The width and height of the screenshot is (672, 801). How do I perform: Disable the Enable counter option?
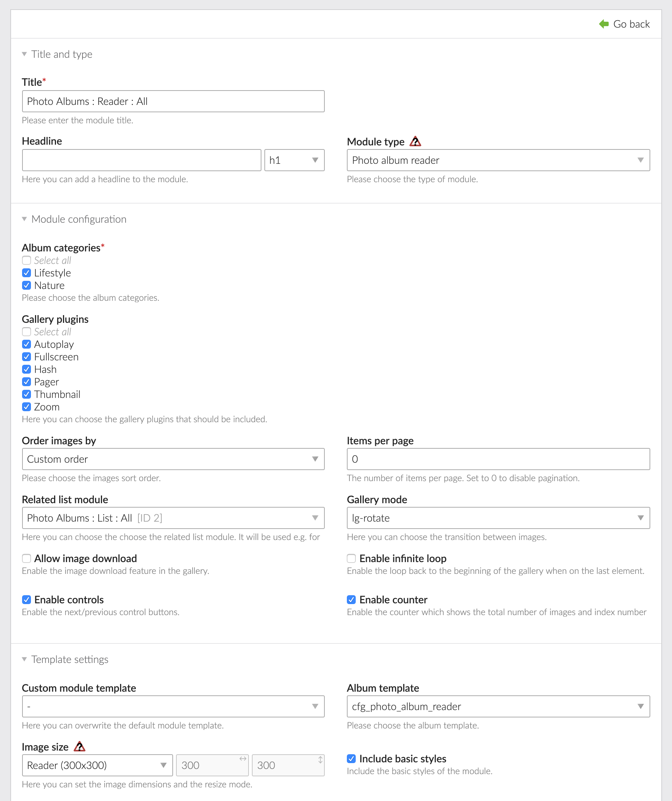(x=351, y=600)
